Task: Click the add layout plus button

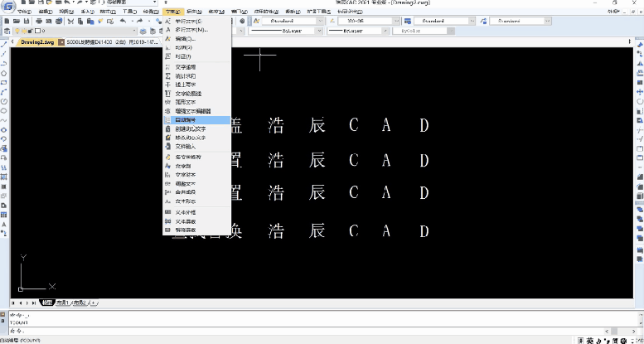Action: (x=94, y=303)
